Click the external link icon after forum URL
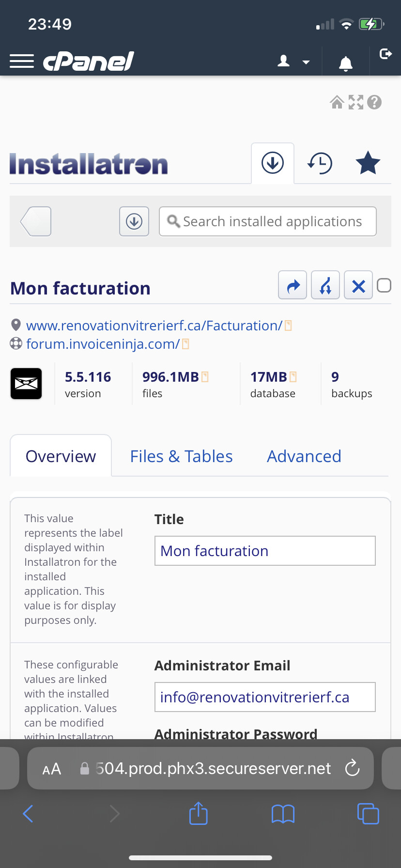401x868 pixels. [x=185, y=344]
